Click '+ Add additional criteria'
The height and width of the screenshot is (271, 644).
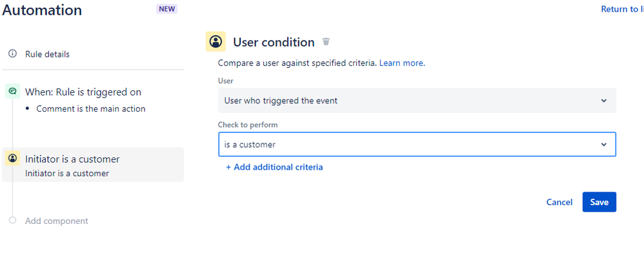tap(274, 167)
